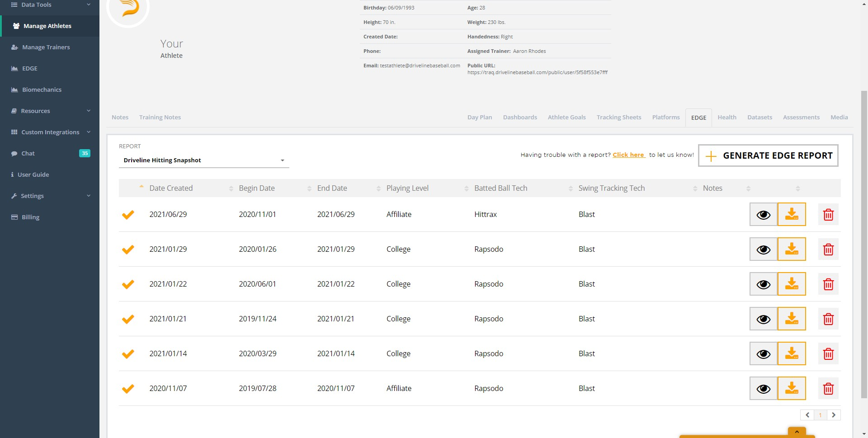Viewport: 868px width, 438px height.
Task: Expand the Resources sidebar menu
Action: pyautogui.click(x=50, y=111)
